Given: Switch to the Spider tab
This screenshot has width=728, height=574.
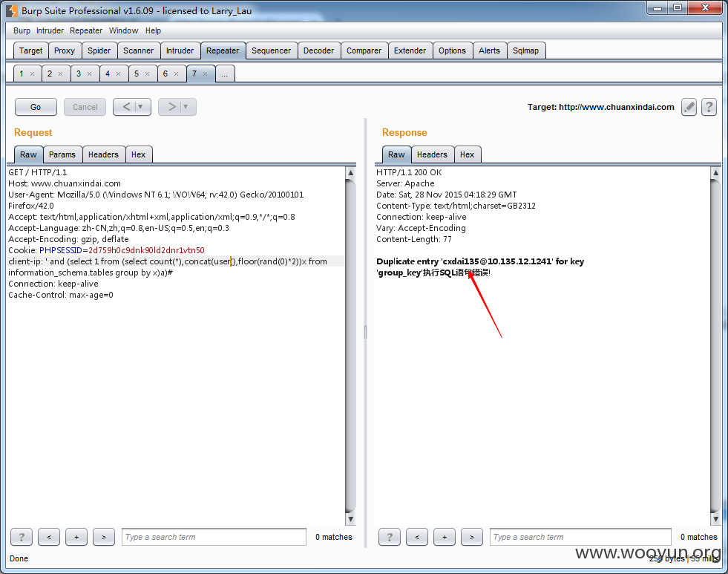Looking at the screenshot, I should pos(99,50).
